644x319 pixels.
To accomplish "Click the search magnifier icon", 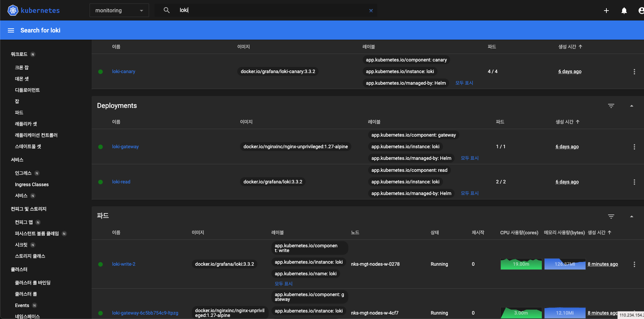I will point(166,10).
